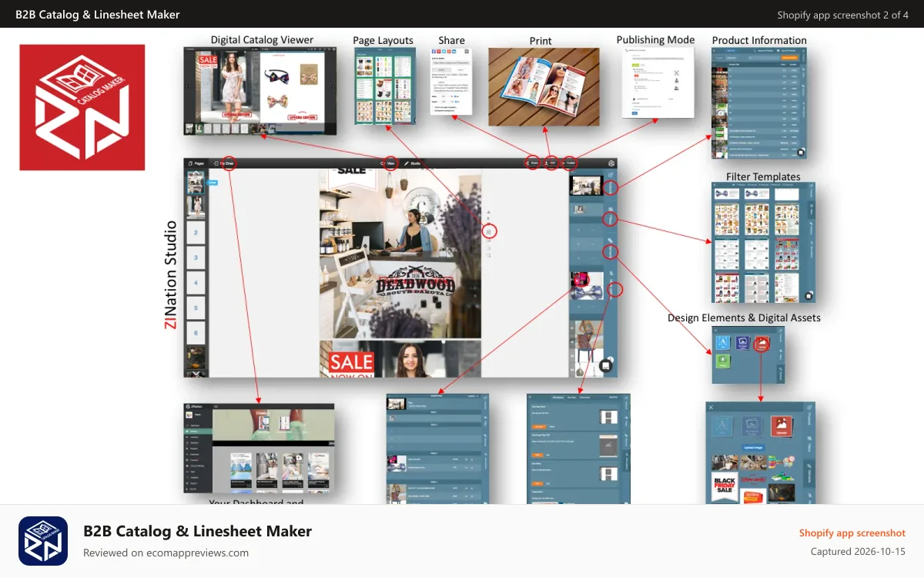
Task: Click the Publish button in studio toolbar
Action: [570, 163]
